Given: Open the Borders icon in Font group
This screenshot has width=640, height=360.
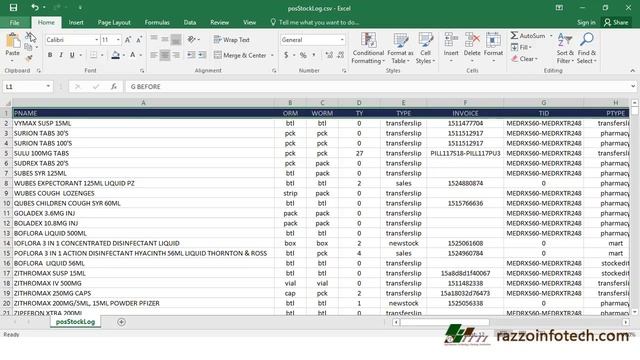Looking at the screenshot, I should point(93,55).
